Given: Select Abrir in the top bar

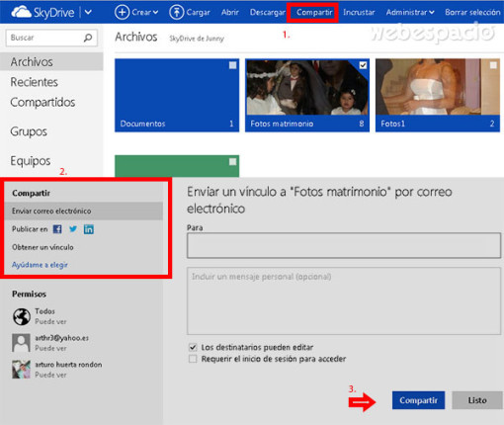Looking at the screenshot, I should tap(230, 13).
